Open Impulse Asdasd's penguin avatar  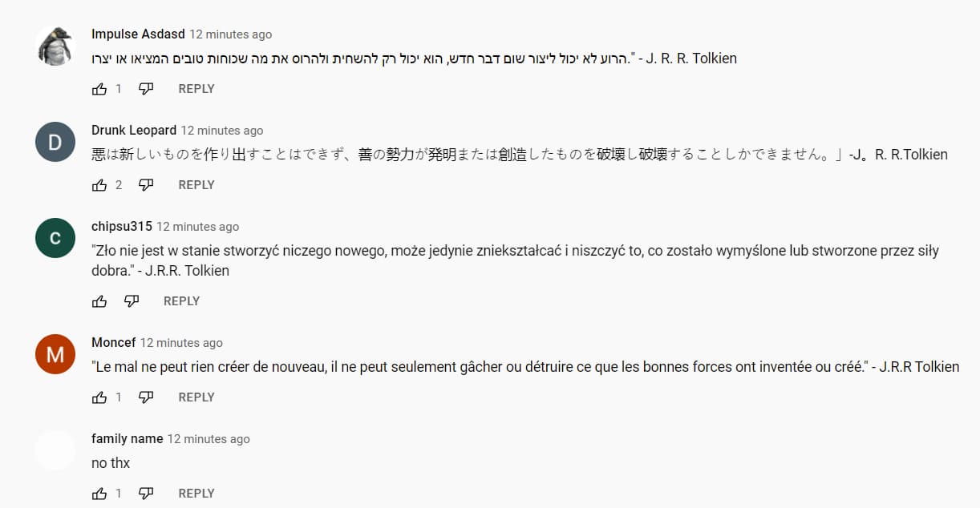pos(55,46)
